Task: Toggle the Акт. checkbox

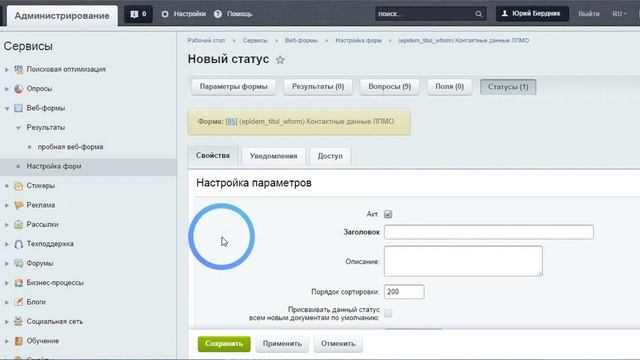Action: pyautogui.click(x=388, y=214)
